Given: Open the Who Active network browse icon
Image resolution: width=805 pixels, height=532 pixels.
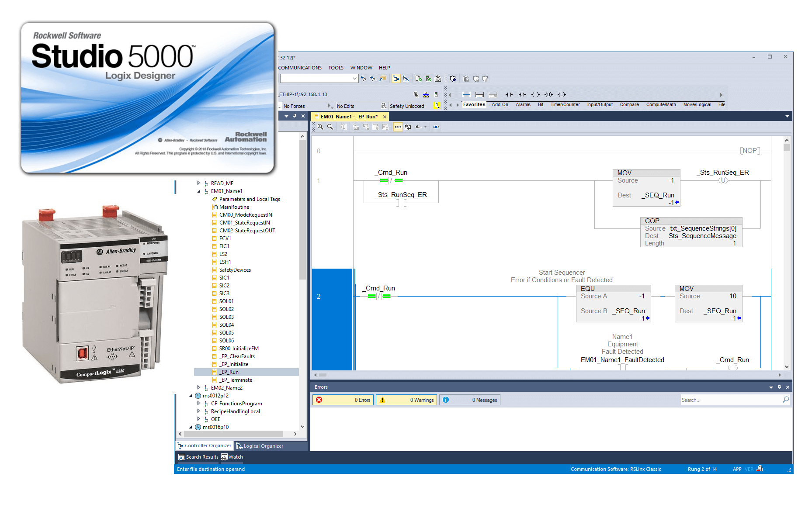Looking at the screenshot, I should pyautogui.click(x=426, y=95).
